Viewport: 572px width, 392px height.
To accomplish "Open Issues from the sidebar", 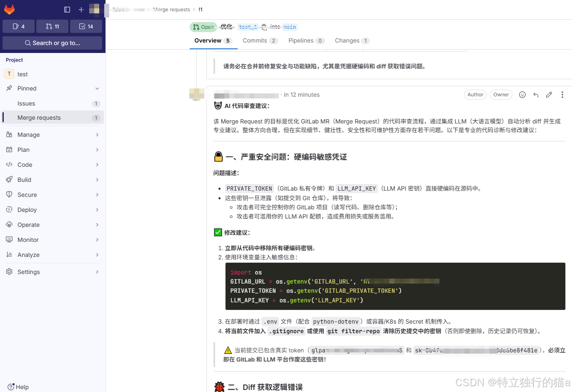I will coord(26,103).
